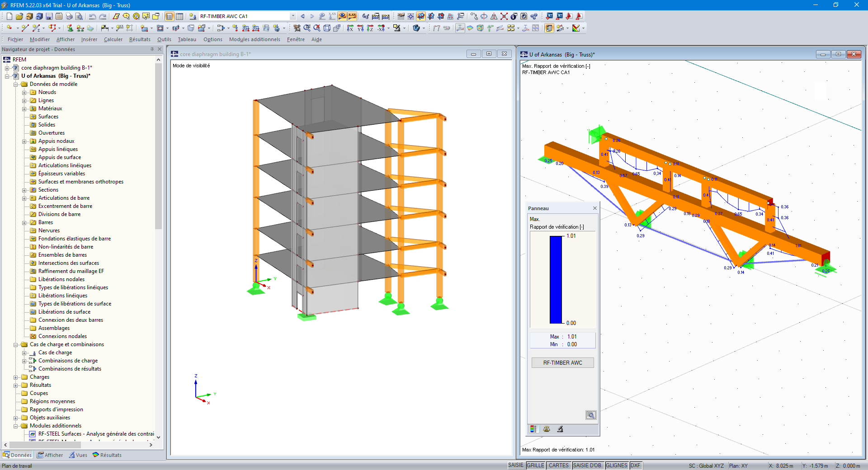Undo the last action
The height and width of the screenshot is (470, 868).
click(x=92, y=16)
